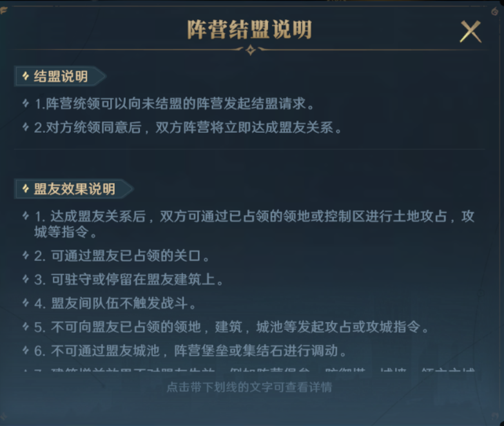Click the diamond icon beside 盟友效果说明

[26, 189]
